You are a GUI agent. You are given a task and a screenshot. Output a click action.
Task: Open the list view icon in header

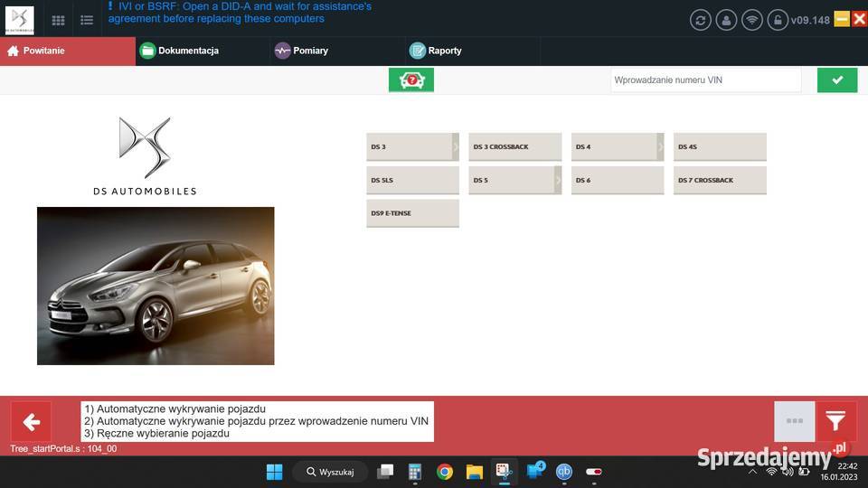(x=87, y=21)
